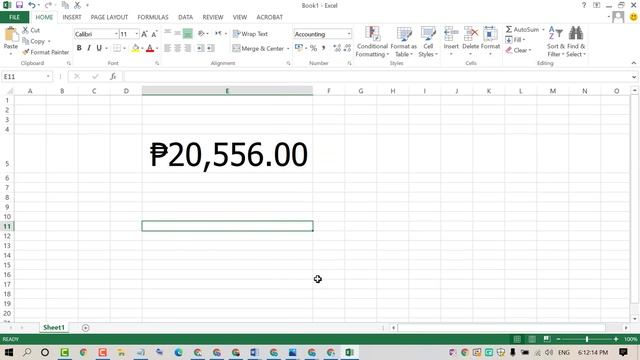Click the Cut scissors command

click(31, 30)
